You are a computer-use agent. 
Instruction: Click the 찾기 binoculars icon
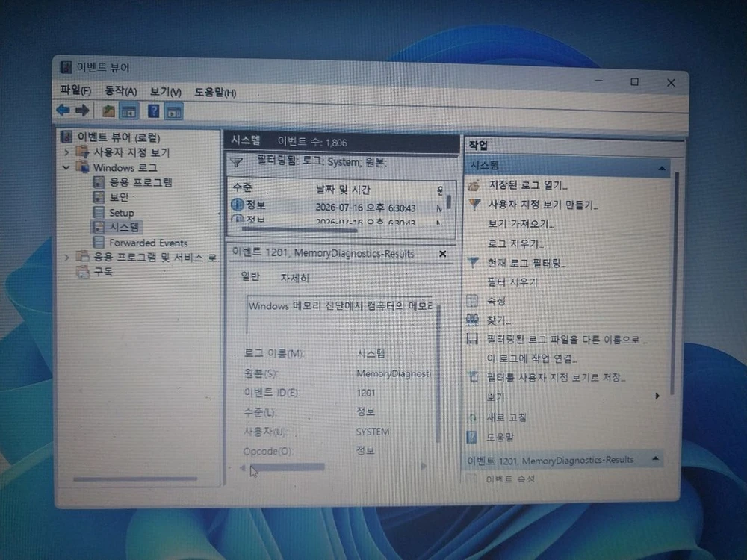471,320
